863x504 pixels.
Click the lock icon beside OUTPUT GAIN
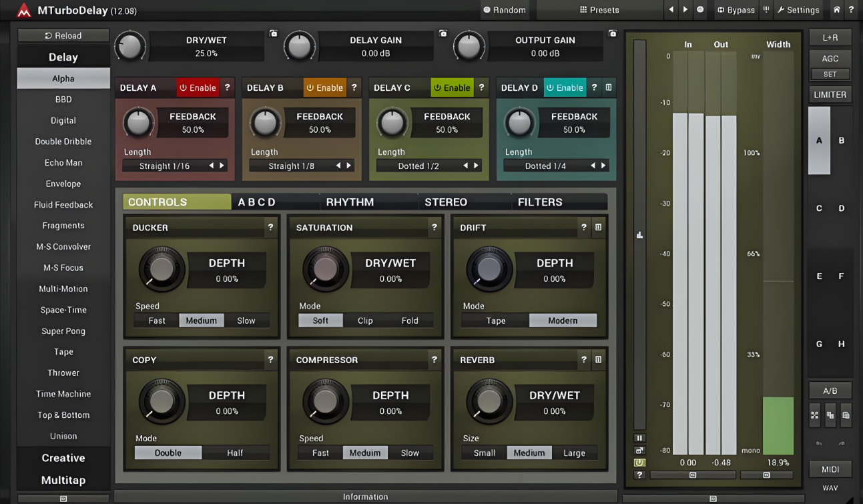point(613,33)
